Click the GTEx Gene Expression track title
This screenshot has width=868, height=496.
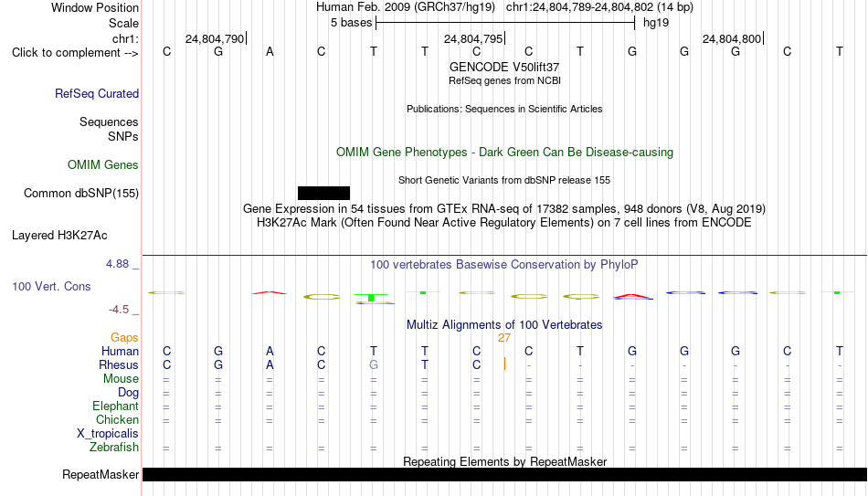pos(504,208)
